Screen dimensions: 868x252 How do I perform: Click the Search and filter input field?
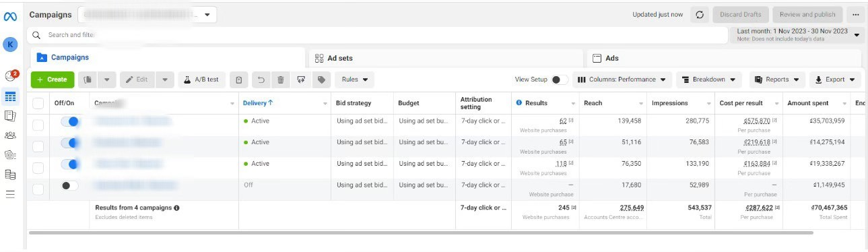pos(377,34)
